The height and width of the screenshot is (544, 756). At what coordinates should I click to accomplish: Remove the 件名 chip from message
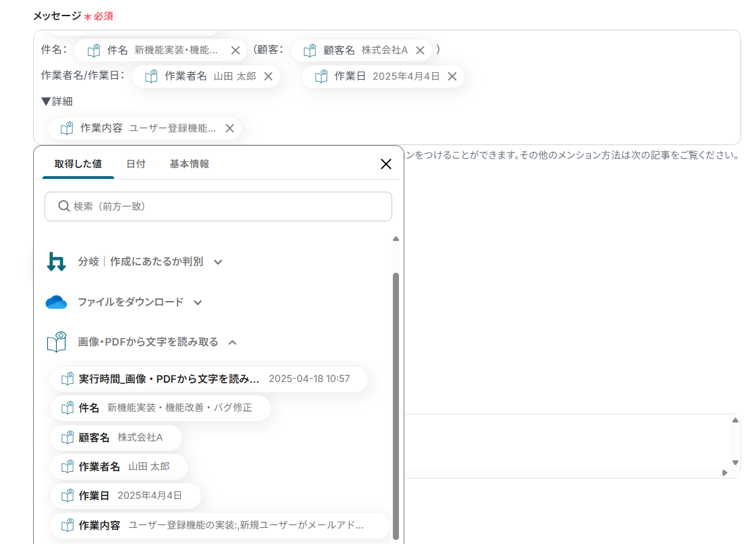(236, 51)
